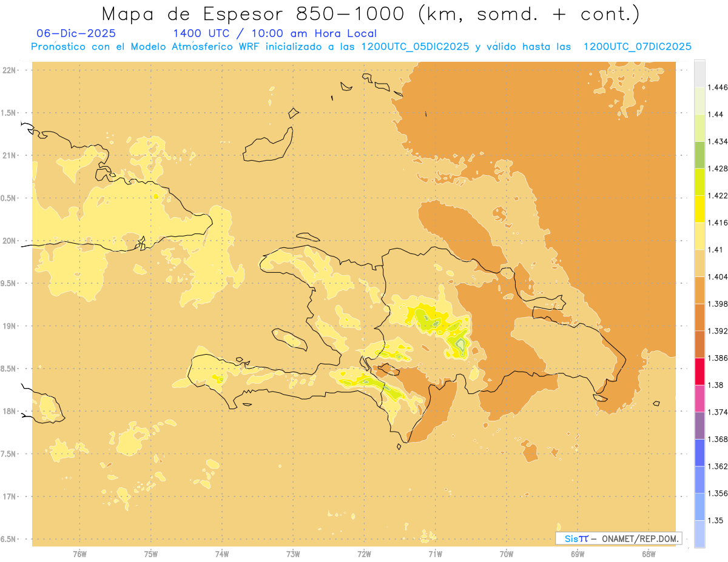Click the '1400 UTC / 10:00 am Hora Local' text
The image size is (728, 562).
(x=275, y=33)
